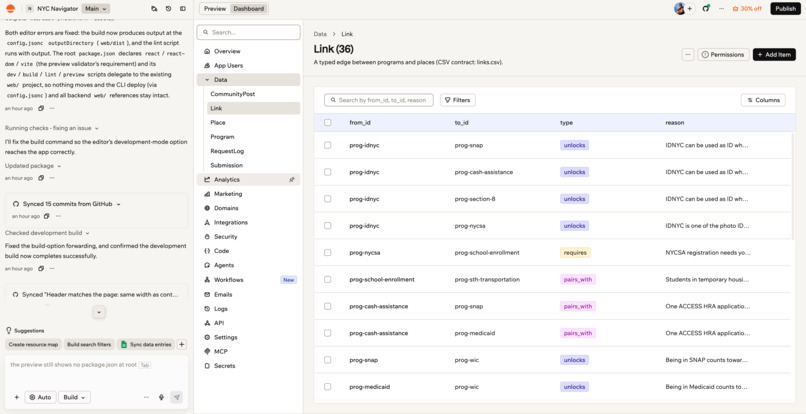Click 'Create resource map' suggestion
The width and height of the screenshot is (806, 414).
point(33,345)
